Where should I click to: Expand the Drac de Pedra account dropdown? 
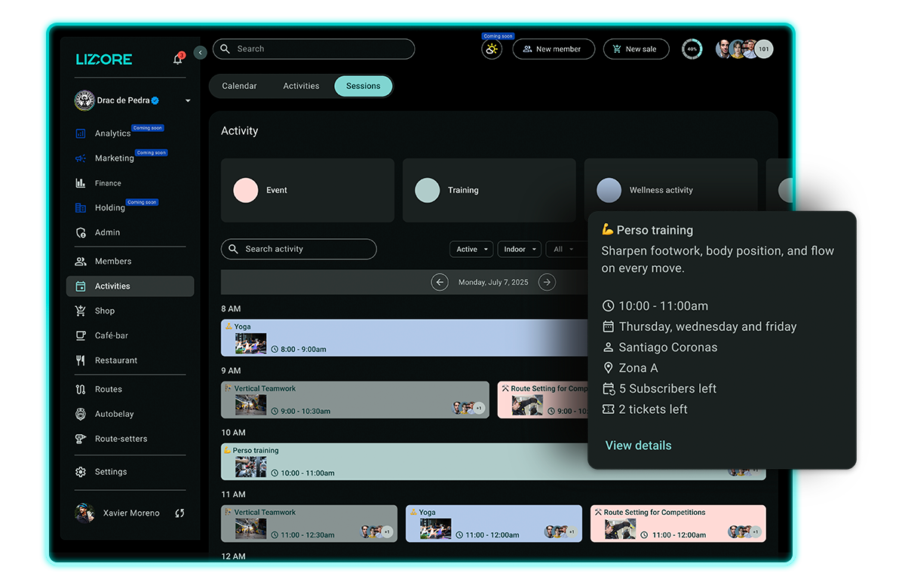188,101
